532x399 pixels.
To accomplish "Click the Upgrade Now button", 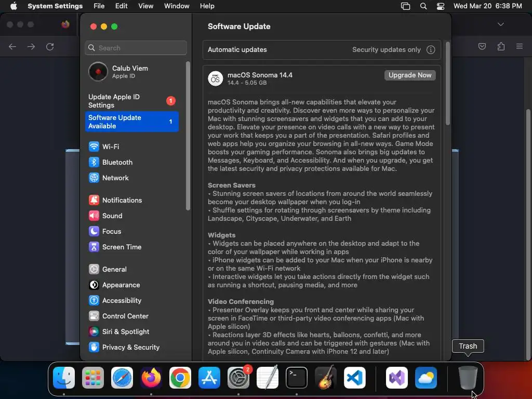I will (x=410, y=75).
